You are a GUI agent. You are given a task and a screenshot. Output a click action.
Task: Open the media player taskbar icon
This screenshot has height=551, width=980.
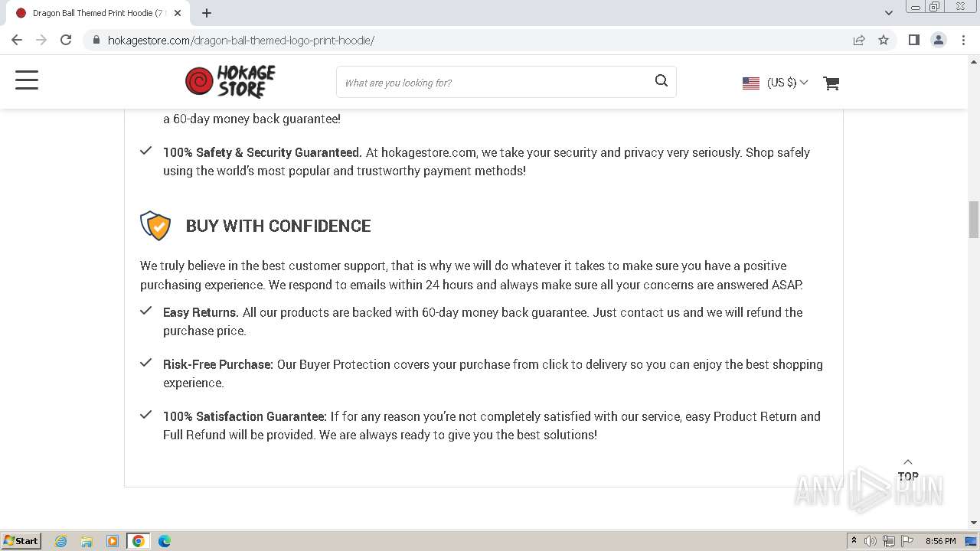tap(113, 541)
